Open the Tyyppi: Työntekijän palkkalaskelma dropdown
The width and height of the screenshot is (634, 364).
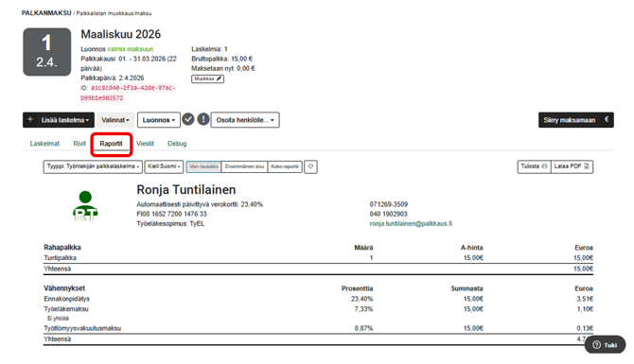[93, 166]
